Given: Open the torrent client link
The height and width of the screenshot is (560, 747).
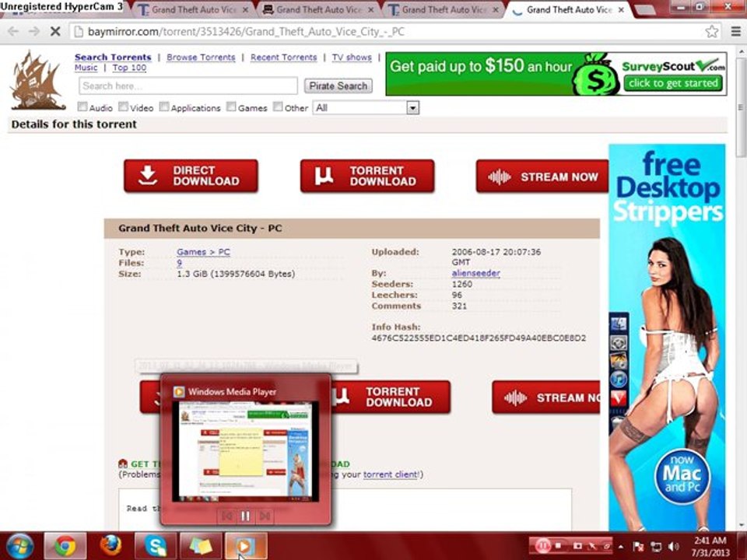Looking at the screenshot, I should point(391,474).
